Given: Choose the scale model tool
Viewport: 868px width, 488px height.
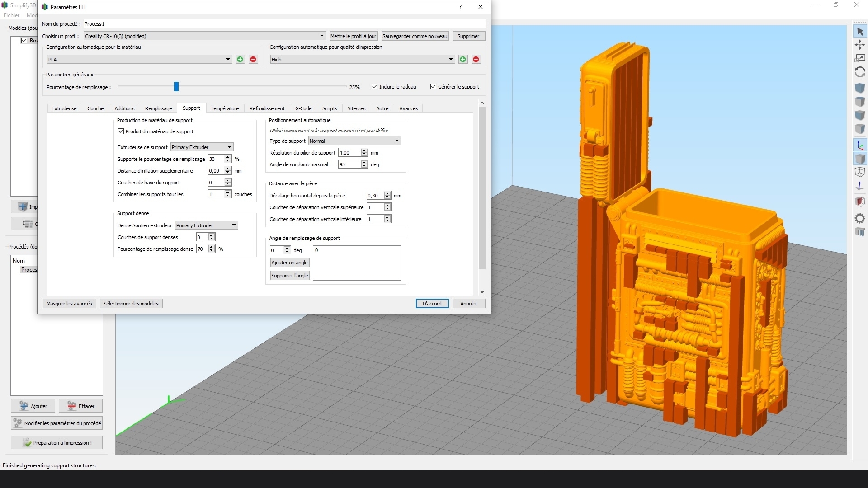Looking at the screenshot, I should [860, 58].
